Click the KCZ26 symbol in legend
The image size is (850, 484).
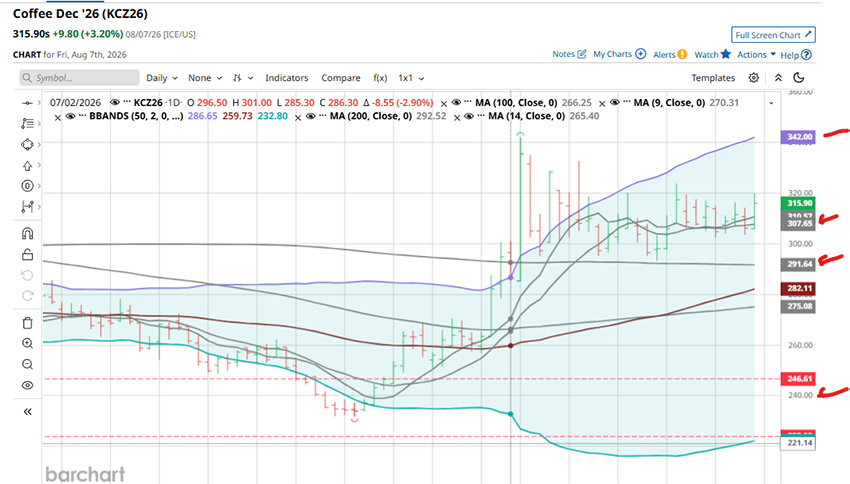click(148, 102)
